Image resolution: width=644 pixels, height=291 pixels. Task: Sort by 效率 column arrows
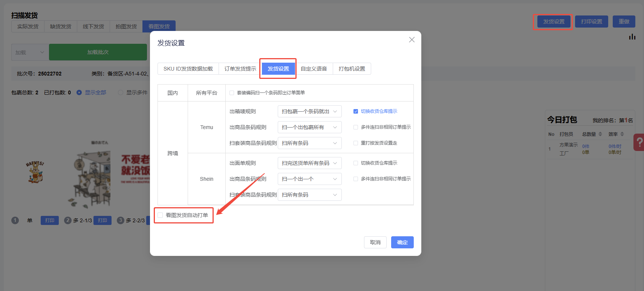pyautogui.click(x=622, y=134)
